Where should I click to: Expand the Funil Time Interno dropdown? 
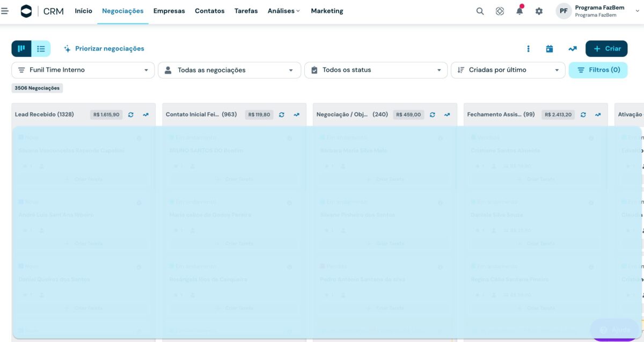pyautogui.click(x=83, y=70)
